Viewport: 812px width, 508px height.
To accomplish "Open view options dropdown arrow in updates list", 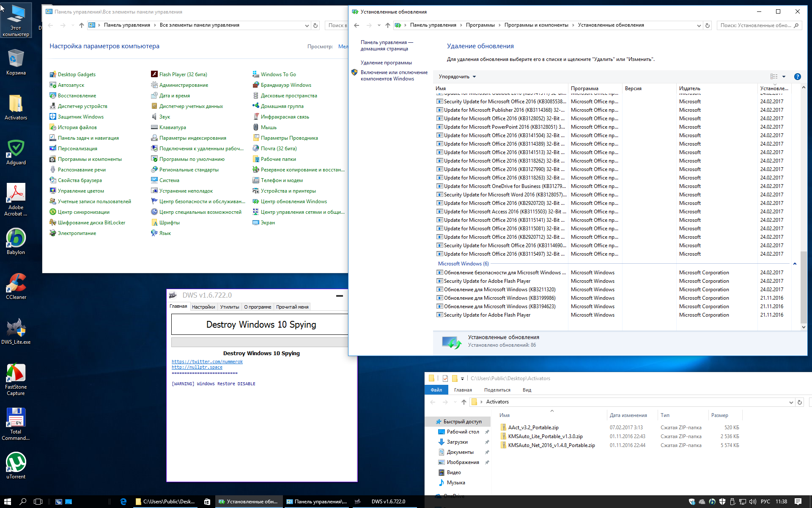I will click(x=784, y=77).
